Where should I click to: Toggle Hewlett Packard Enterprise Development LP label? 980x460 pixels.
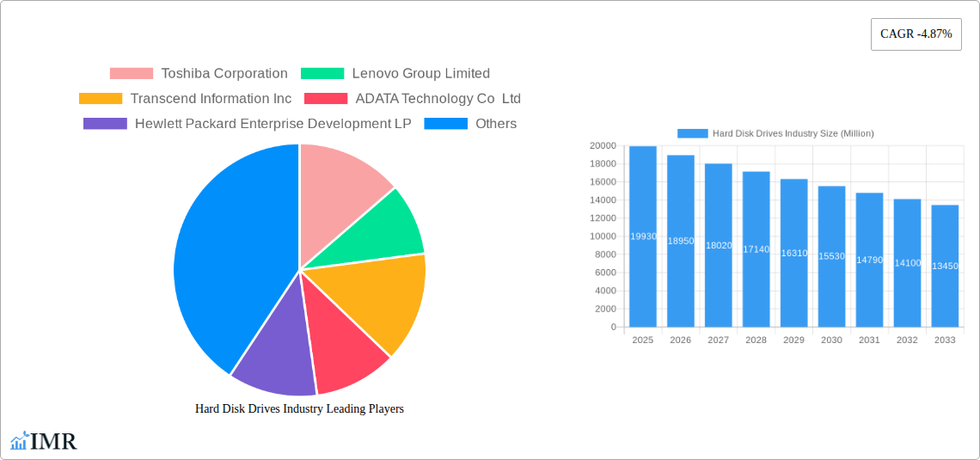(x=273, y=124)
